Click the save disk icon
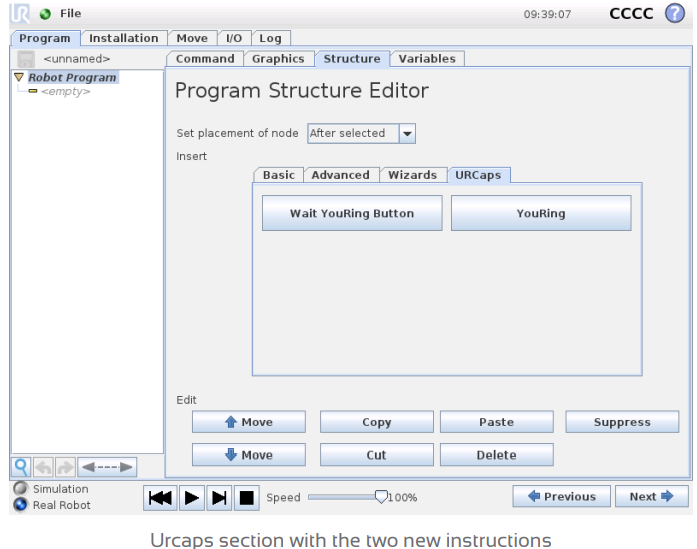697x549 pixels. pos(25,59)
